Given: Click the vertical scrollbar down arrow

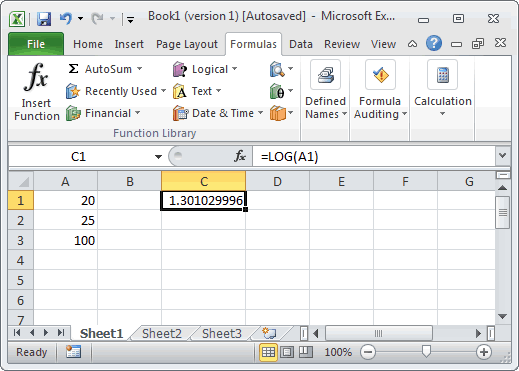Looking at the screenshot, I should 502,316.
